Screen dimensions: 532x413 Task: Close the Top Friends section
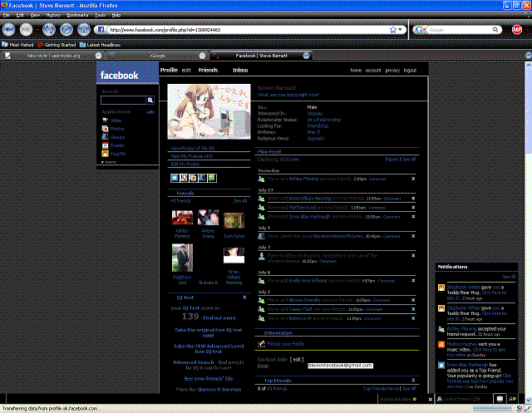[413, 381]
